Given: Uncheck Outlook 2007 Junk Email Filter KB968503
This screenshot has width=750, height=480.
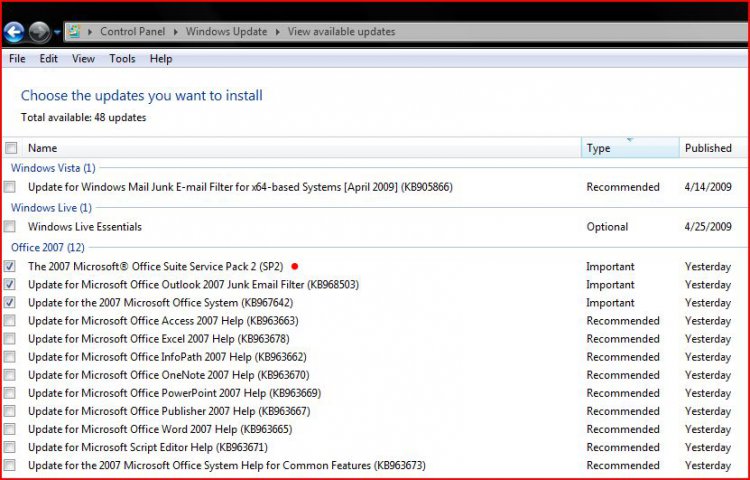Looking at the screenshot, I should (x=10, y=284).
